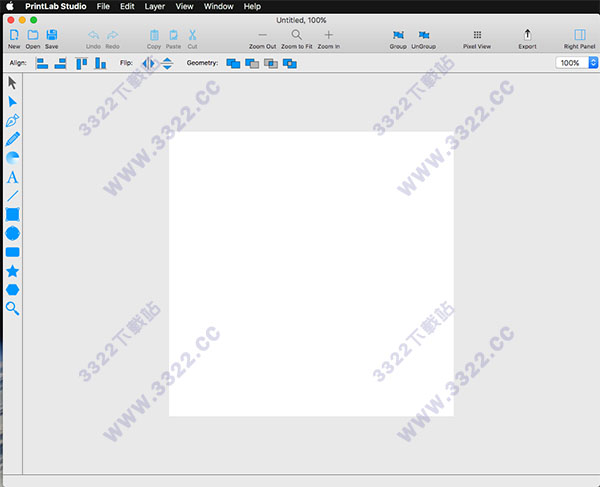Select the blue direct selection arrow tool

click(12, 102)
